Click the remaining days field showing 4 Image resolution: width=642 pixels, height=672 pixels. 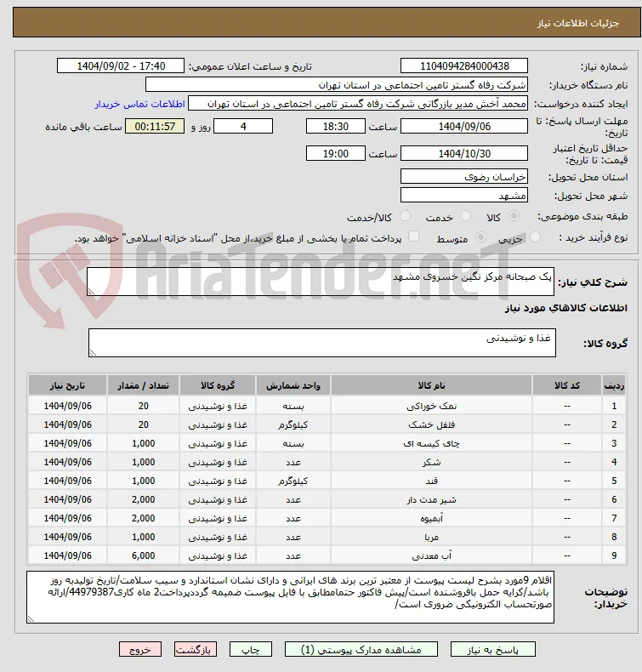(x=243, y=127)
